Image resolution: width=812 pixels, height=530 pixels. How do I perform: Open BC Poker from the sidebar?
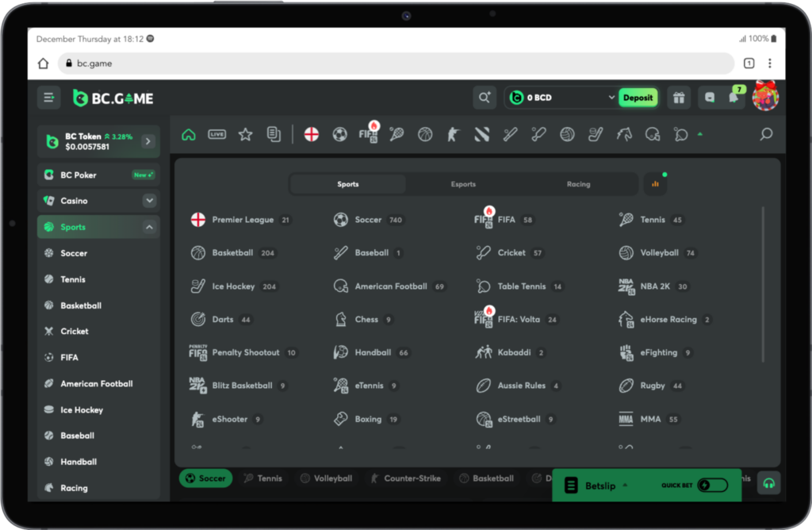98,175
